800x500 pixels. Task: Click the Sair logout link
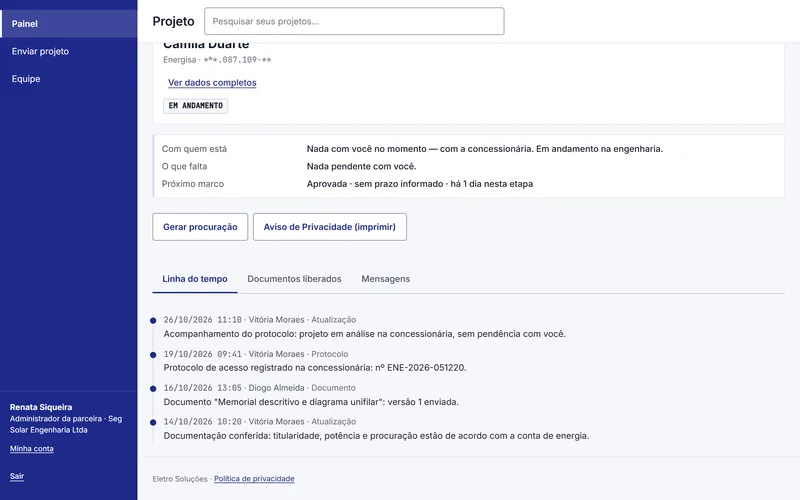pyautogui.click(x=17, y=476)
